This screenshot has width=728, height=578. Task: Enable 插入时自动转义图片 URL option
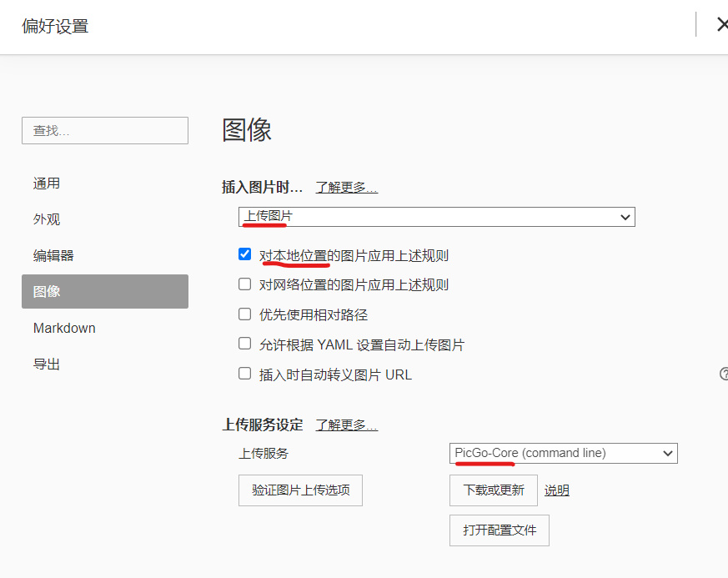244,373
